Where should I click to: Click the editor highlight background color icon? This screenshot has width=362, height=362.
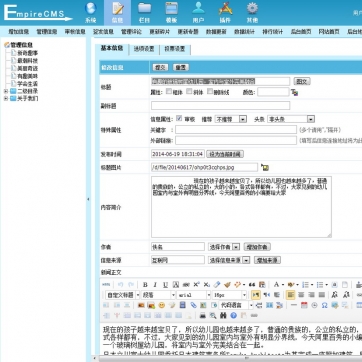pyautogui.click(x=291, y=285)
